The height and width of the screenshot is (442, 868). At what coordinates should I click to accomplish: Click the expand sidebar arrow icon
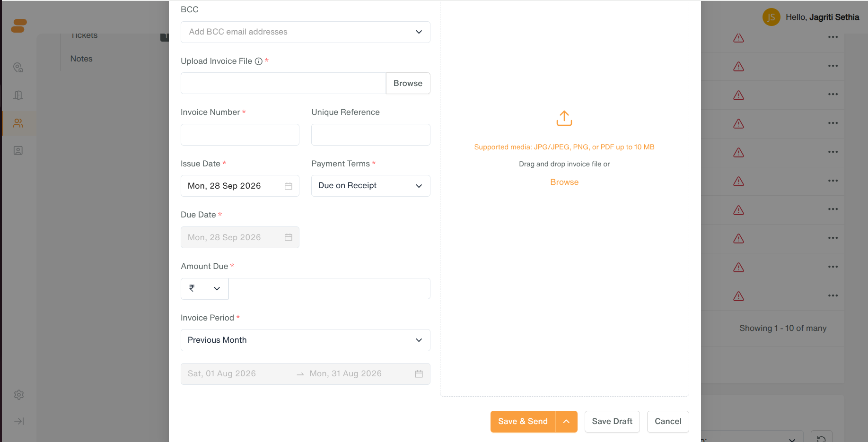coord(19,421)
